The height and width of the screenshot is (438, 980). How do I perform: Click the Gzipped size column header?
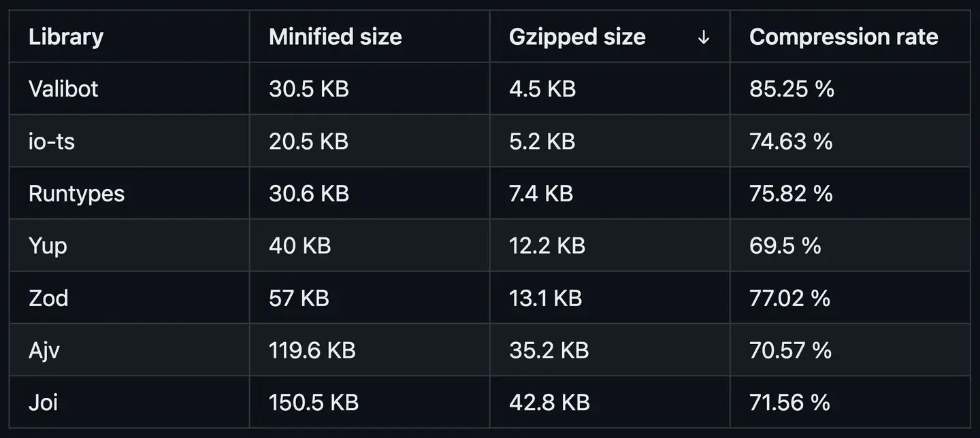(x=577, y=37)
